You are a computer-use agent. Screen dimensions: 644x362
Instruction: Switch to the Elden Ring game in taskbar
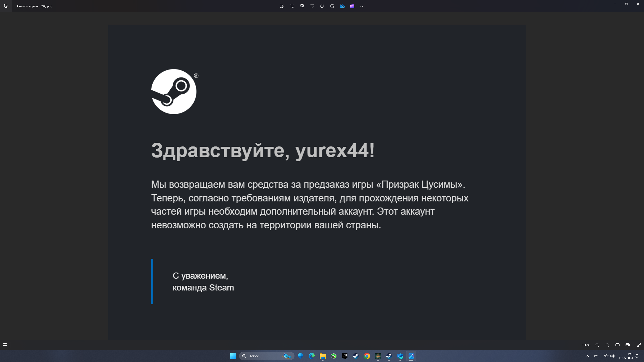point(378,356)
